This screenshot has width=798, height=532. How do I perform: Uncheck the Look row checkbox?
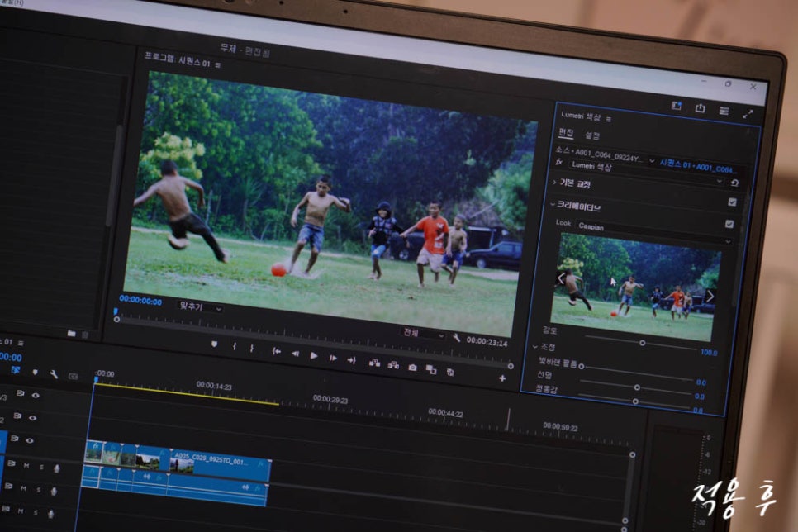point(729,224)
